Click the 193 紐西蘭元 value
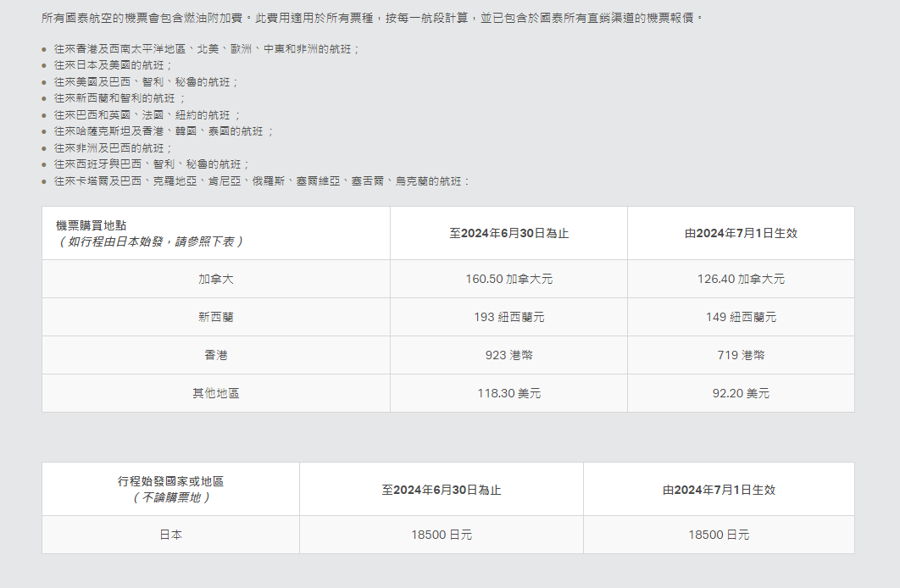The width and height of the screenshot is (900, 588). point(508,317)
